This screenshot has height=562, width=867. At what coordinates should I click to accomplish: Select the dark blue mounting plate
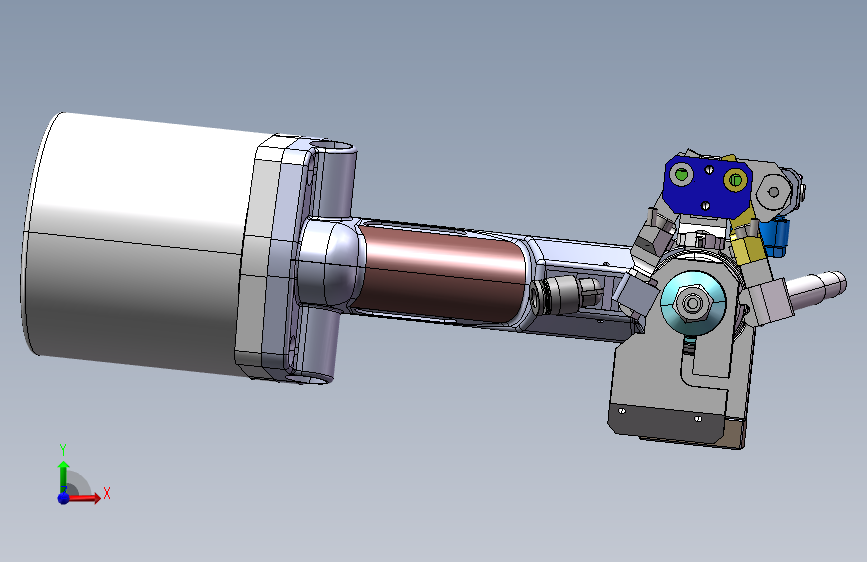tap(707, 186)
